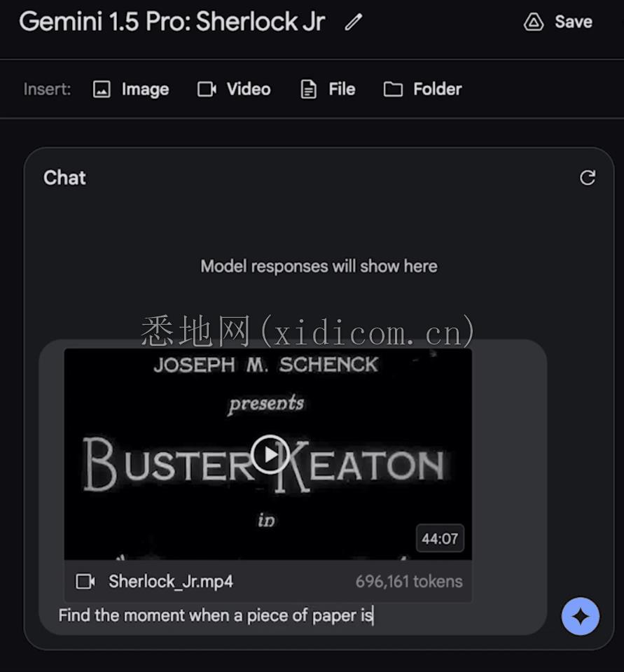The image size is (624, 672).
Task: Click the video icon beside Sherlock_Jr.mp4
Action: pyautogui.click(x=85, y=581)
